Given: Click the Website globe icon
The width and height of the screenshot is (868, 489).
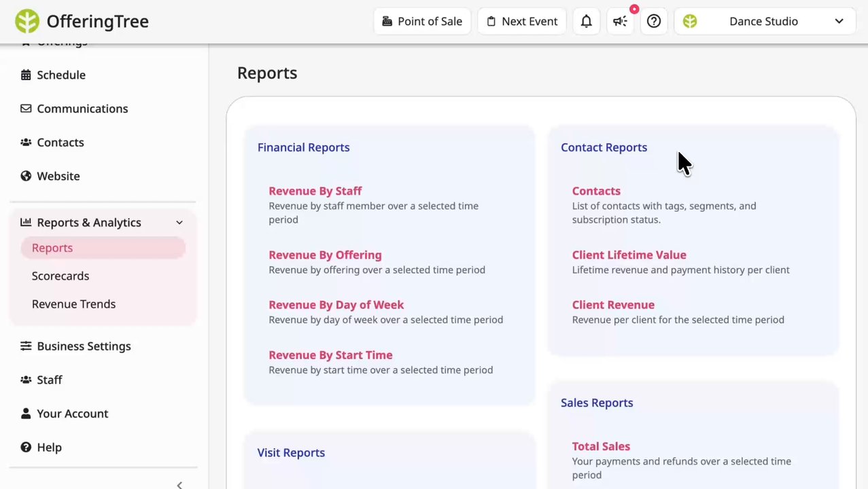Looking at the screenshot, I should (x=26, y=176).
